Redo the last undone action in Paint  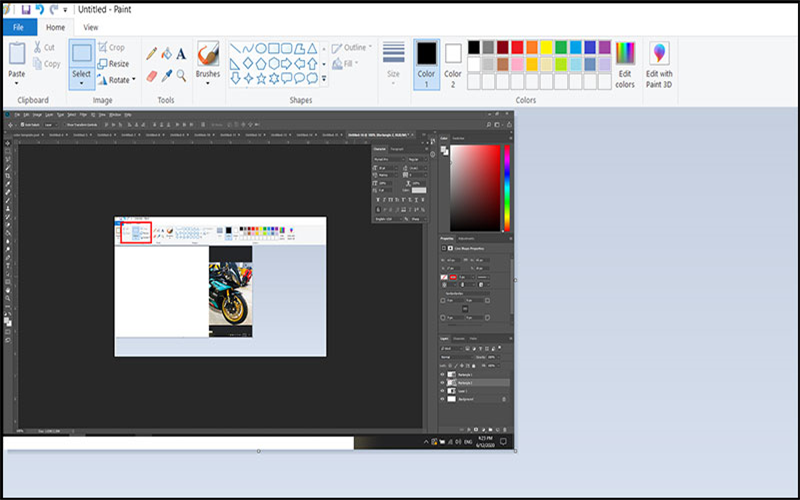(53, 9)
